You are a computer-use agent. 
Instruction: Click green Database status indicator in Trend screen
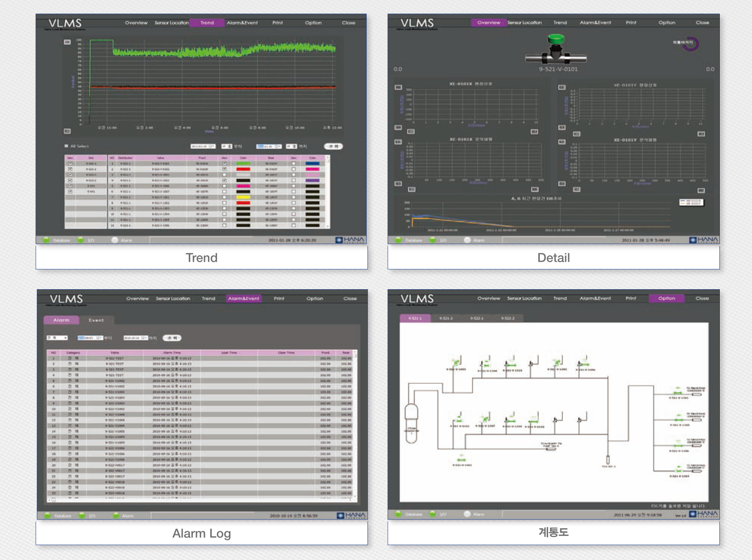coord(47,240)
